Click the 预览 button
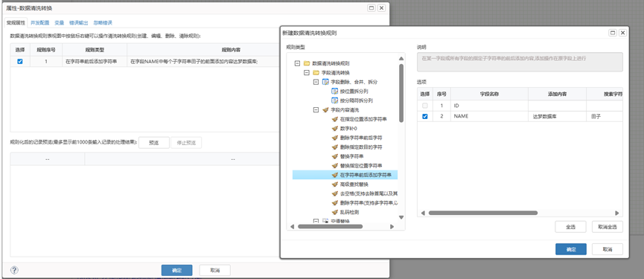This screenshot has height=279, width=644. click(154, 143)
